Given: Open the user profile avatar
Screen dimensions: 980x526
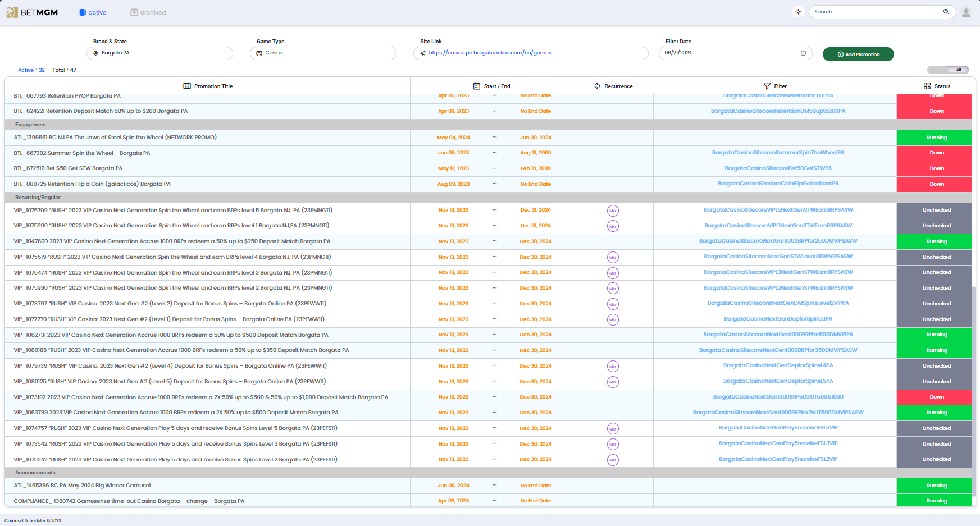Looking at the screenshot, I should (966, 12).
